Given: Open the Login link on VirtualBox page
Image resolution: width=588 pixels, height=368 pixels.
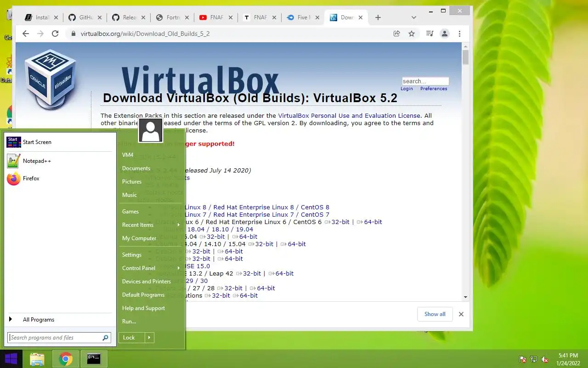Looking at the screenshot, I should (x=407, y=88).
